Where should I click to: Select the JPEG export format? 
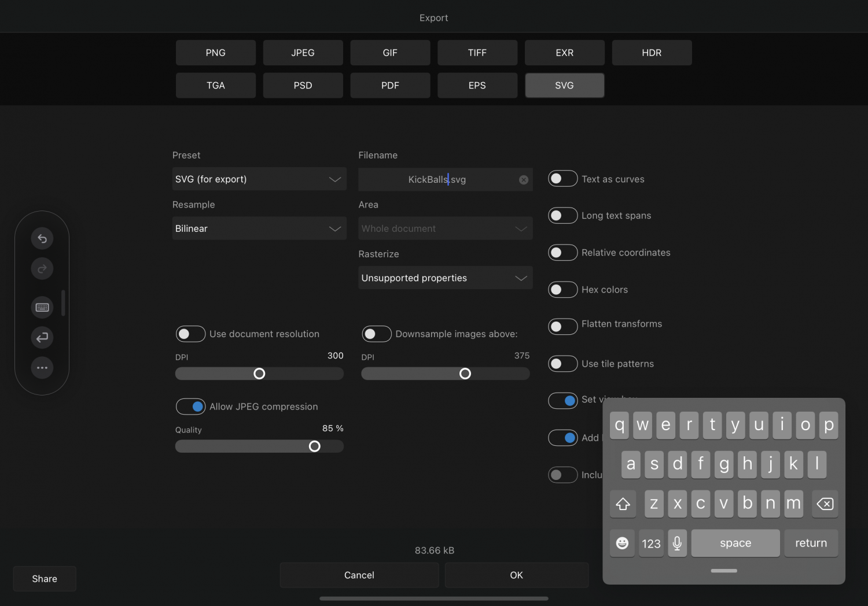pos(303,53)
